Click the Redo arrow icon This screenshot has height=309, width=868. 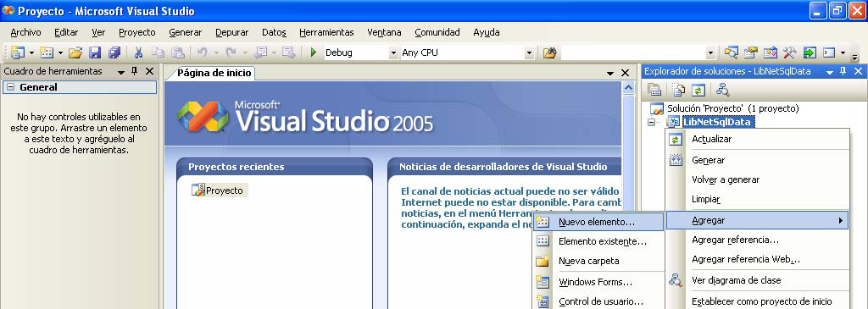[231, 52]
